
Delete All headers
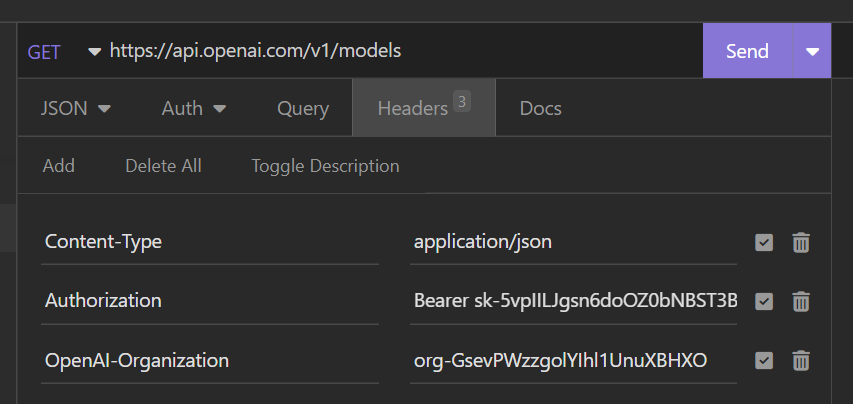[163, 166]
